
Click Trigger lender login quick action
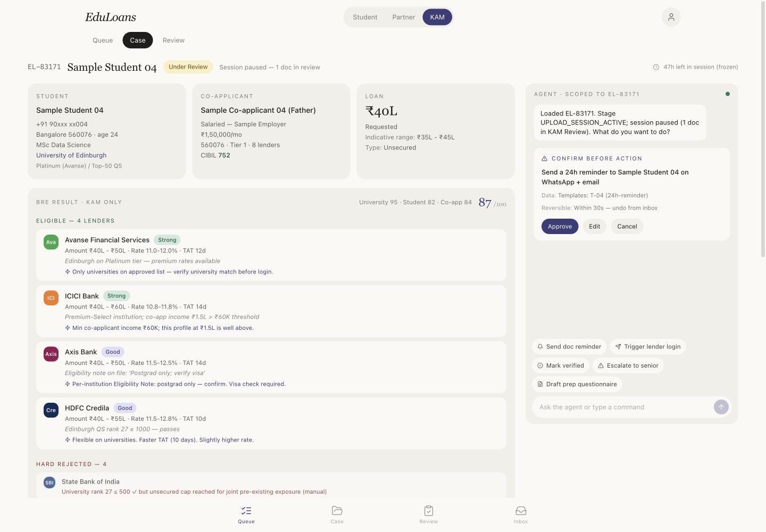point(648,347)
